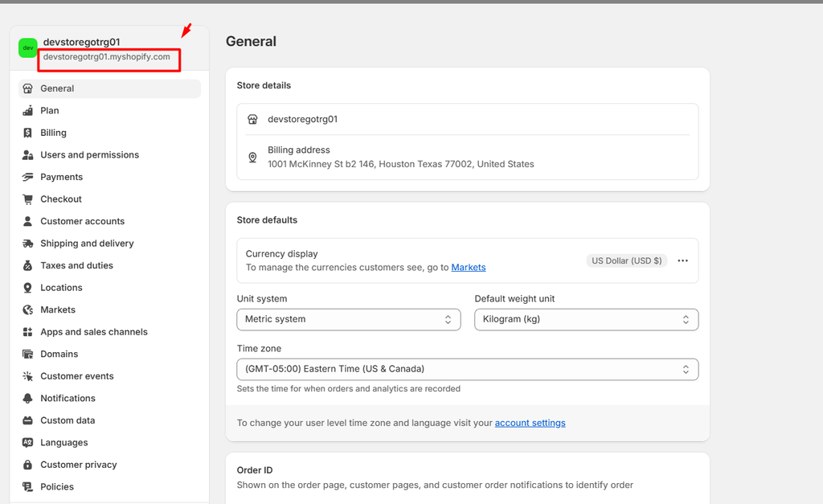Click the Notifications bell icon
823x504 pixels.
pyautogui.click(x=28, y=399)
